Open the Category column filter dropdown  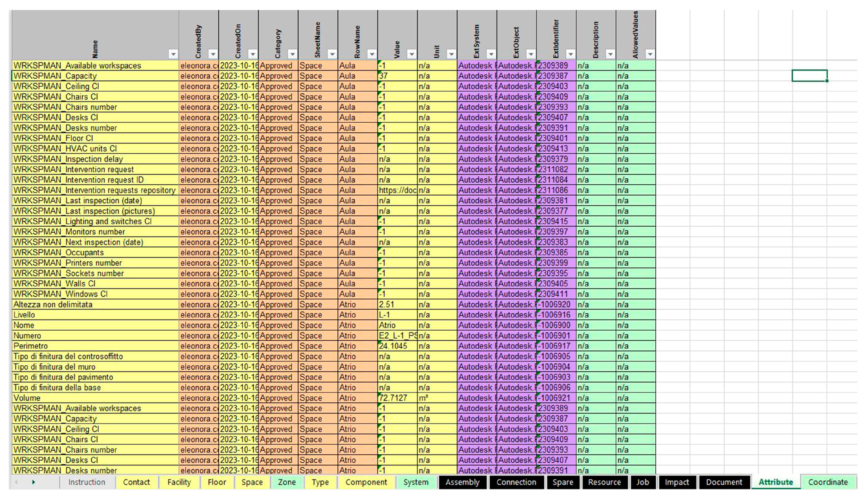click(292, 54)
